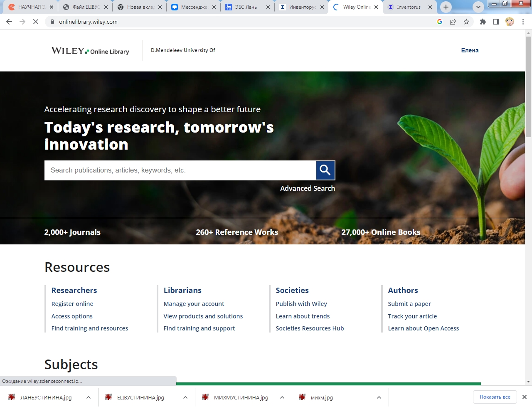Open the tab search dropdown arrow
This screenshot has width=532, height=409.
point(478,7)
